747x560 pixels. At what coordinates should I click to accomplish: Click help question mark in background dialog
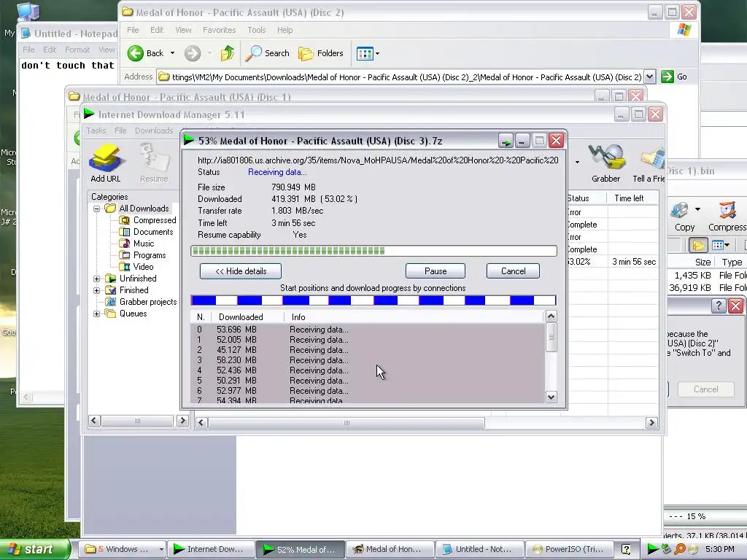click(719, 306)
